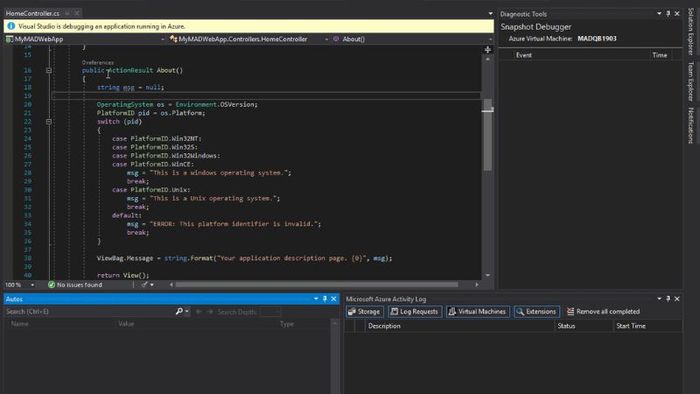Click the editor vertical scrollbar thumb
Screen dimensions: 700x394
click(x=488, y=135)
